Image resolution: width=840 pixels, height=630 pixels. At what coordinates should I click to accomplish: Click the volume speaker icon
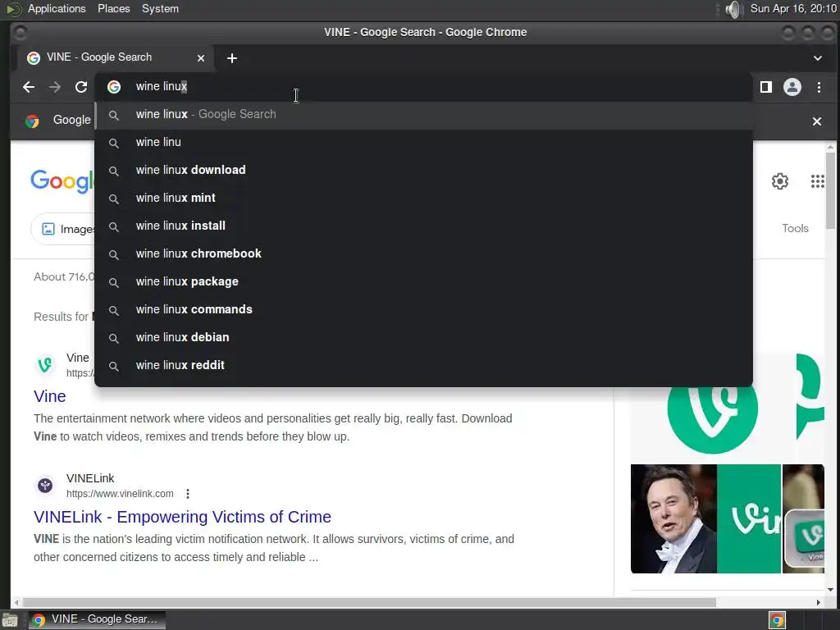coord(733,9)
